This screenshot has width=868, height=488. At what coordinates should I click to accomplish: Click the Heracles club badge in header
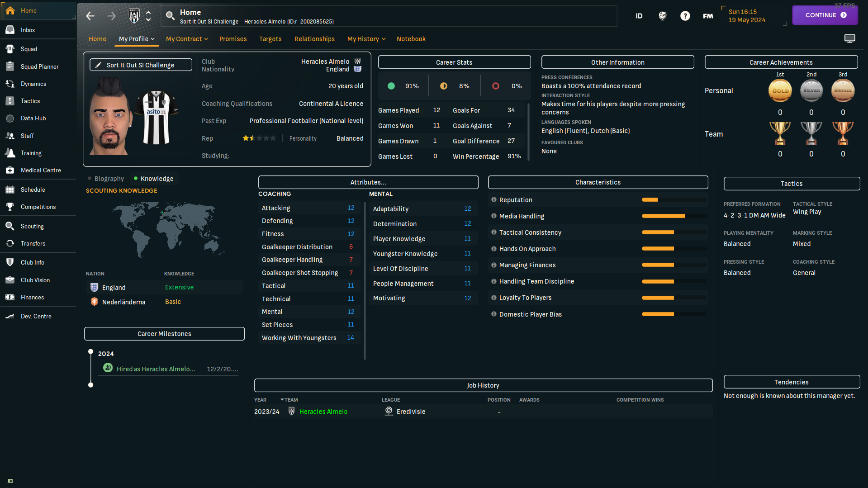pyautogui.click(x=134, y=16)
